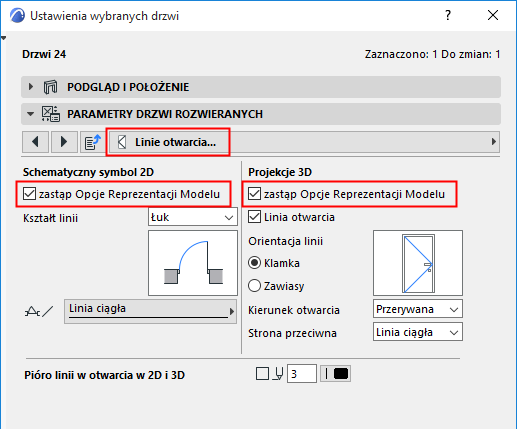The height and width of the screenshot is (429, 517).
Task: Click the right arrow at end of page selector bar
Action: (x=494, y=142)
